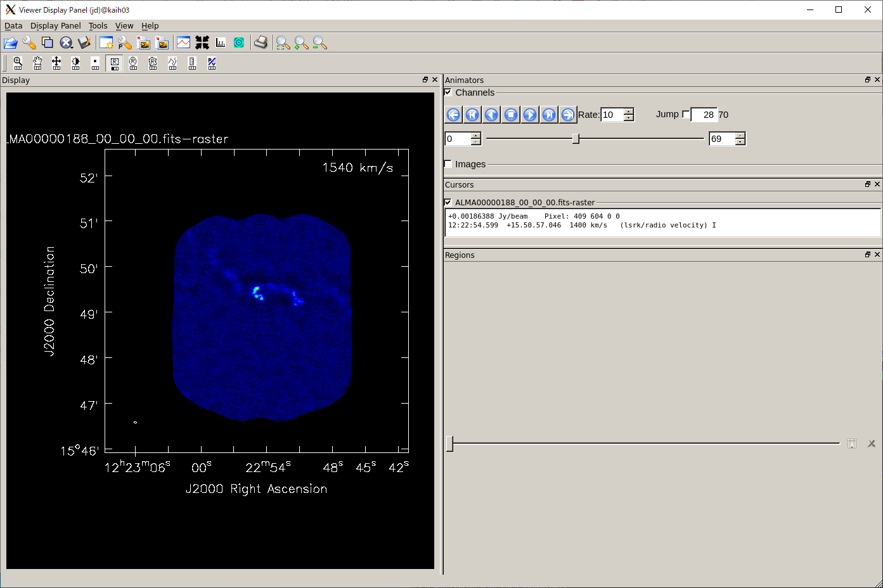Toggle ALMA00000188 fits-raster cursor checkbox

[x=448, y=202]
